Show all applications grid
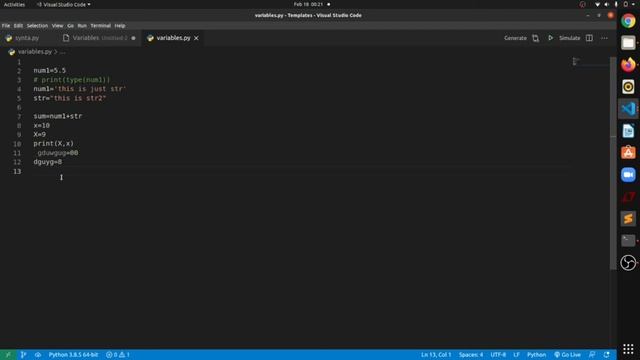This screenshot has width=640, height=360. click(x=628, y=349)
